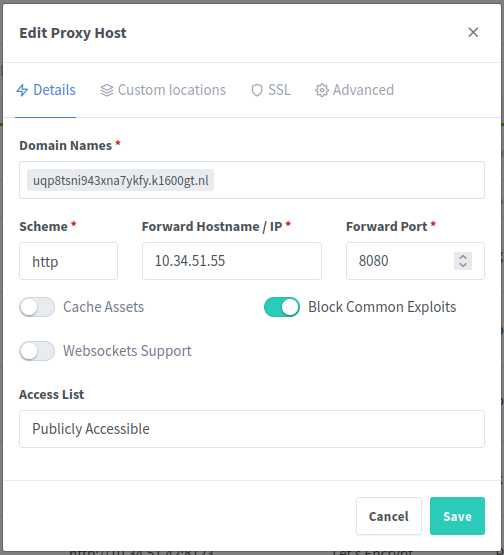Turn on Websockets Support
Viewport: 504px width, 555px height.
37,351
